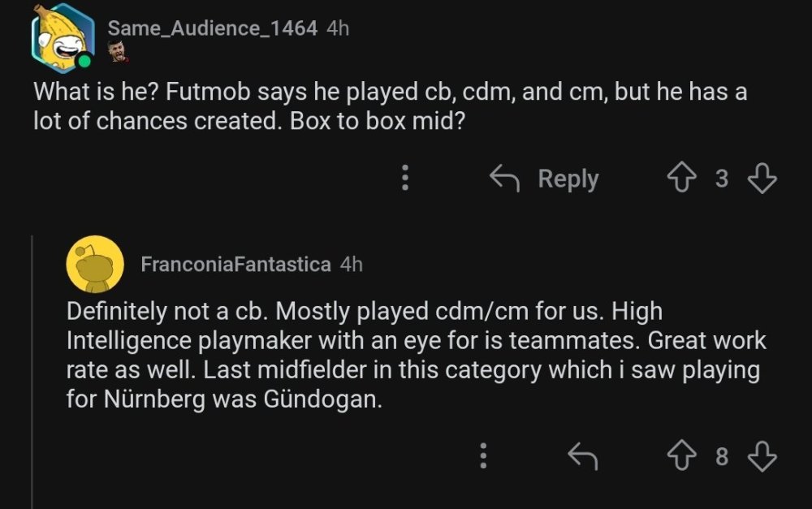Downvote Same_Audience_1464's comment
Viewport: 812px width, 509px height.
pos(762,179)
